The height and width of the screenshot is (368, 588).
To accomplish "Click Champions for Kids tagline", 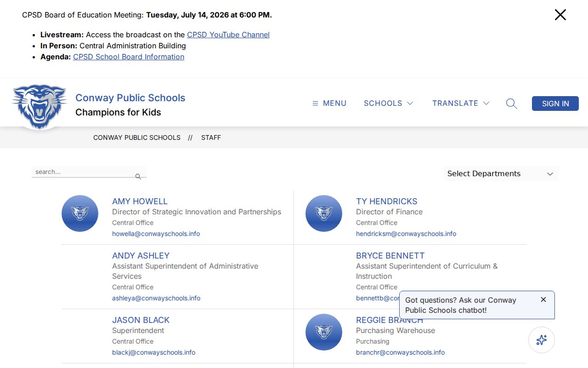I will (x=118, y=112).
